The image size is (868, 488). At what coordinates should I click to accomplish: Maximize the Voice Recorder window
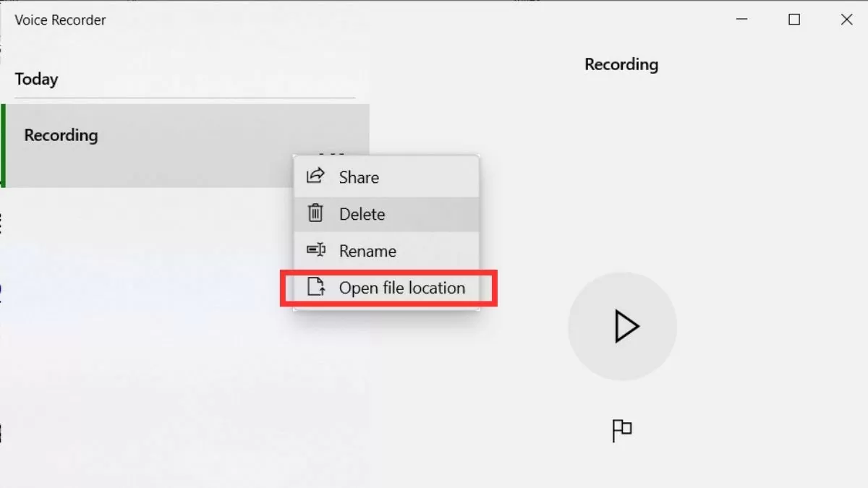[x=794, y=20]
